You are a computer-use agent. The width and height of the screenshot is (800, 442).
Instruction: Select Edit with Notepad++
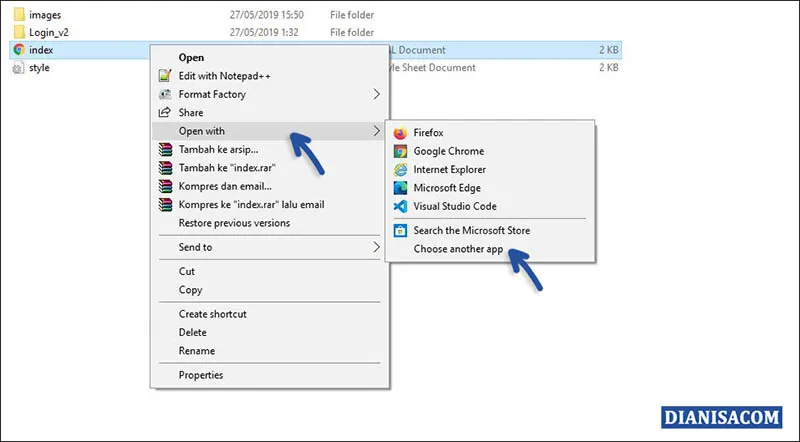(x=270, y=76)
